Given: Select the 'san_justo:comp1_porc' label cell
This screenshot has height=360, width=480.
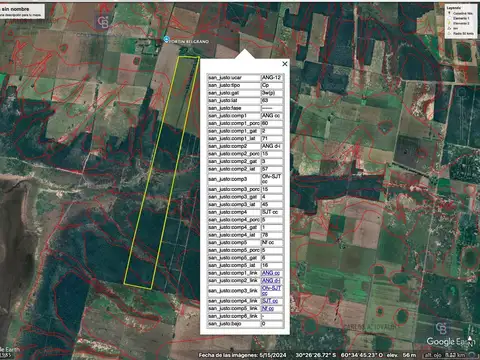Looking at the screenshot, I should (234, 123).
